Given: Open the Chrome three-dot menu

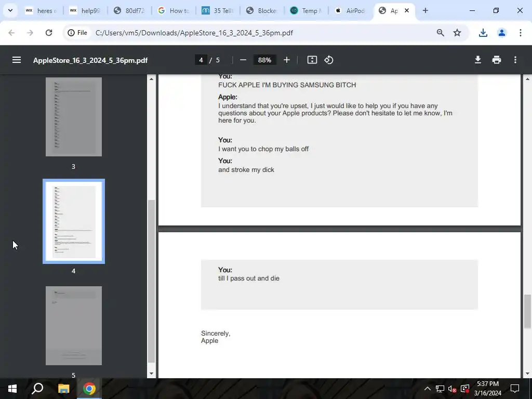Looking at the screenshot, I should pyautogui.click(x=521, y=33).
